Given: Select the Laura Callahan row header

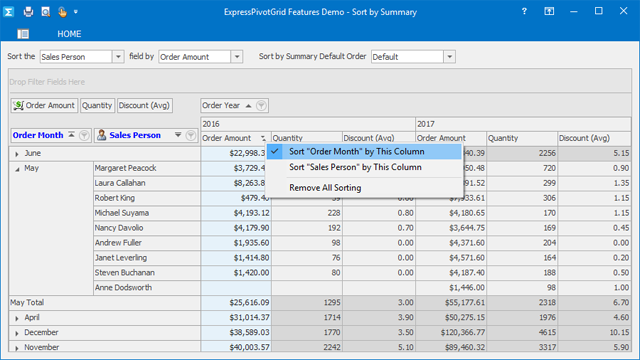Looking at the screenshot, I should 147,183.
